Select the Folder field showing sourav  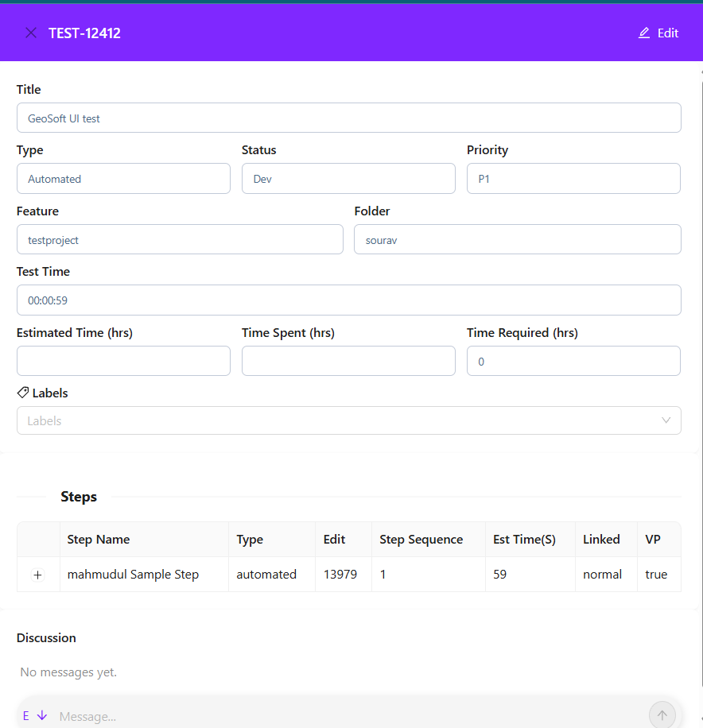pyautogui.click(x=517, y=239)
